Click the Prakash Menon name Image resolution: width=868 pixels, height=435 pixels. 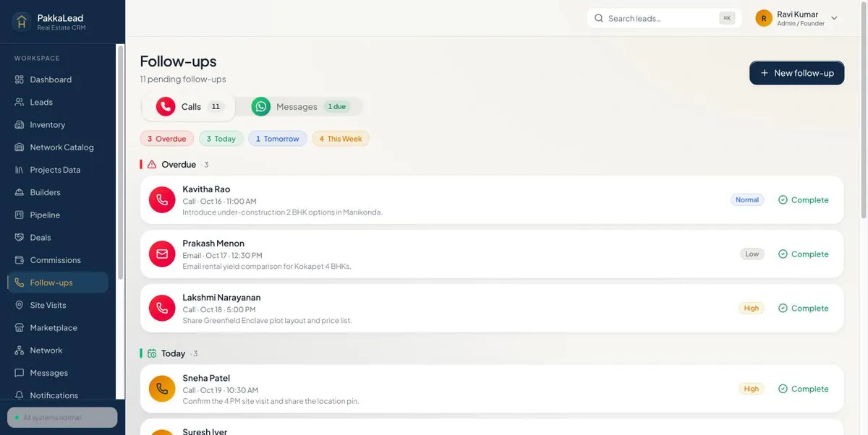coord(213,244)
